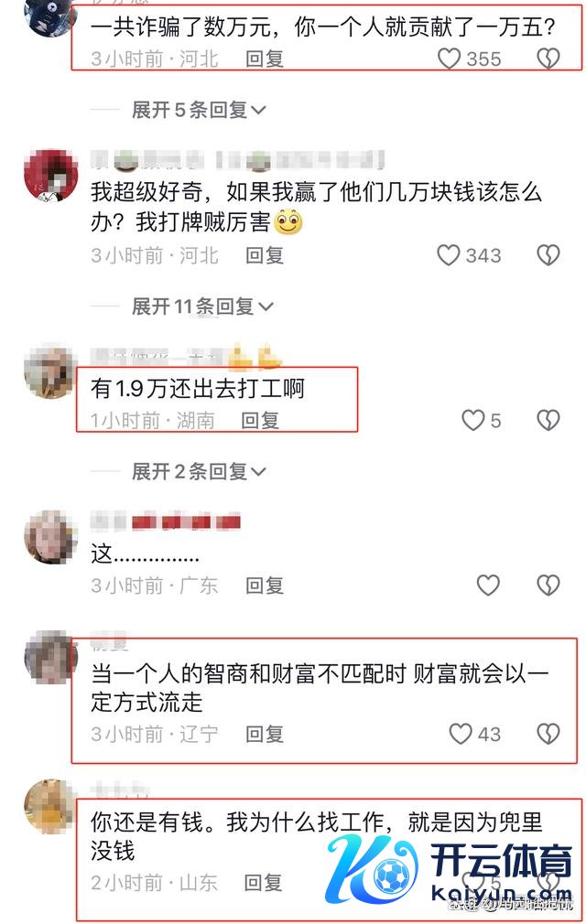Screen dimensions: 586x924
Task: Reply to the card-playing 河北 comment
Action: (265, 256)
